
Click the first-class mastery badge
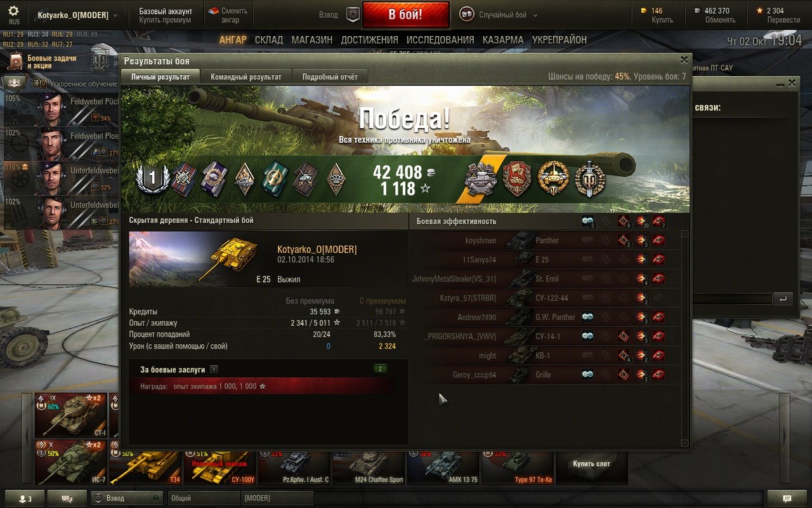click(152, 180)
